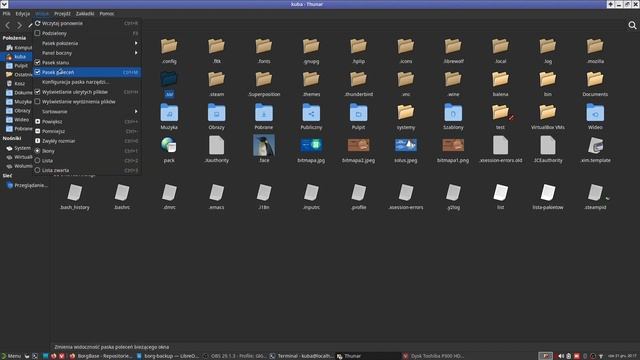Open the .config folder
The height and width of the screenshot is (360, 640).
tap(169, 51)
